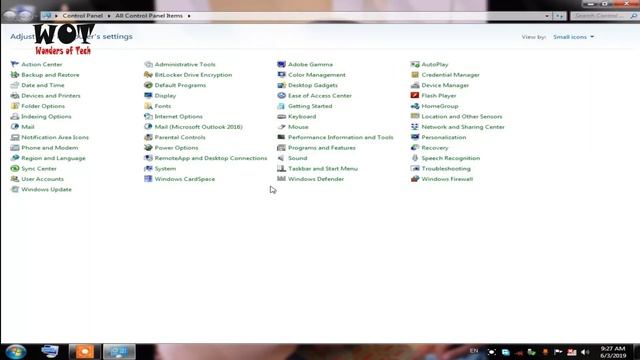Click the Sound speaker icon
640x360 pixels.
(281, 158)
